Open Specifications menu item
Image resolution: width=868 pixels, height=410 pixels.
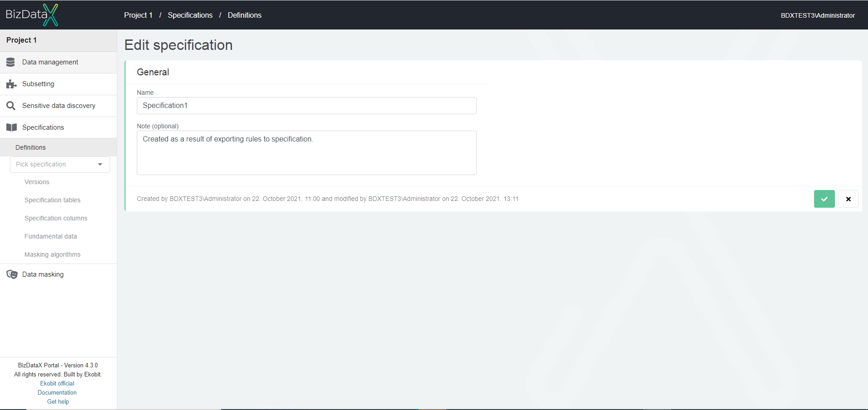(58, 127)
